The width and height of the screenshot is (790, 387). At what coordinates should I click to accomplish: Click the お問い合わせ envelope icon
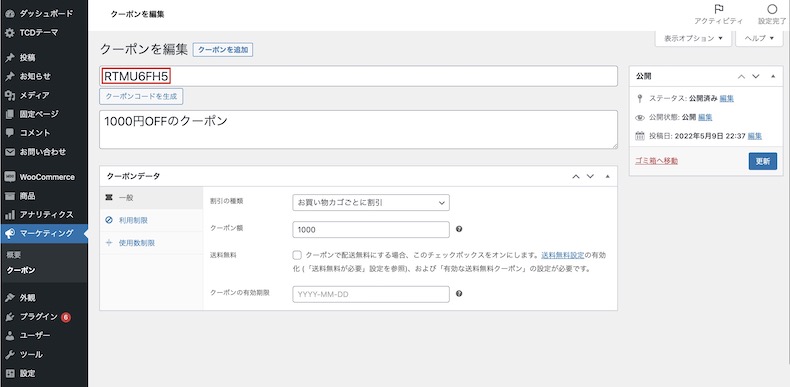tap(10, 152)
